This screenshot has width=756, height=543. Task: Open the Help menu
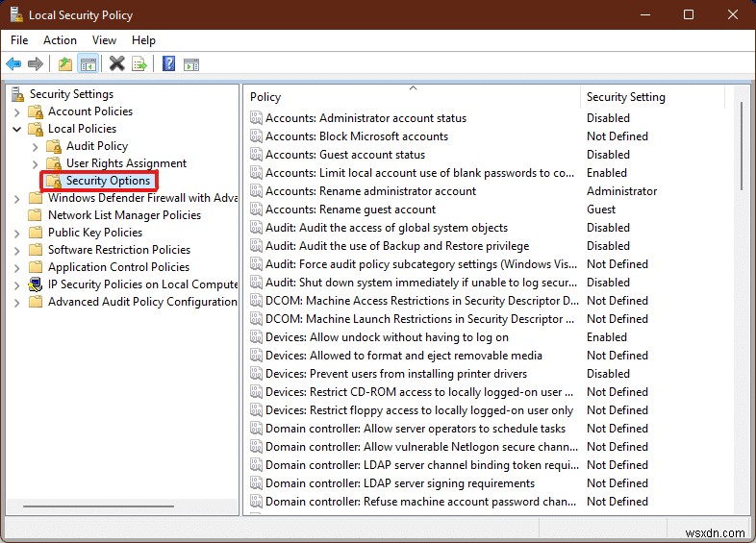(143, 40)
